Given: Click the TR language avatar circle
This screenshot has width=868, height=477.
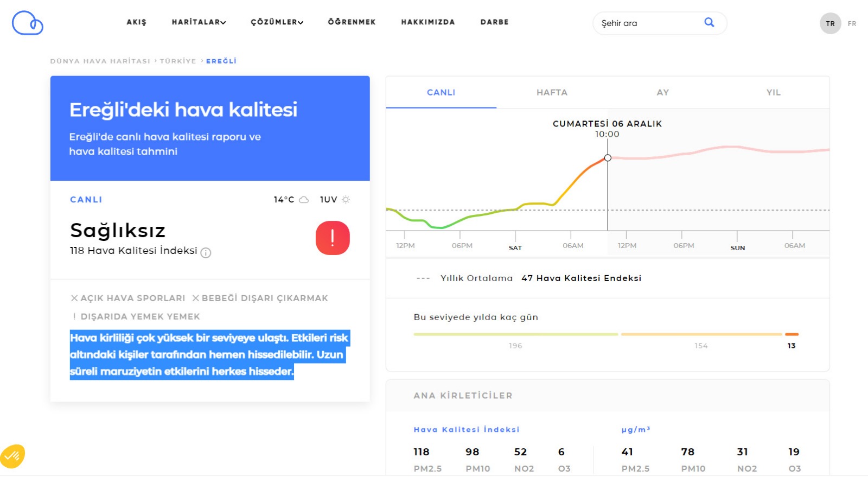Looking at the screenshot, I should (830, 23).
